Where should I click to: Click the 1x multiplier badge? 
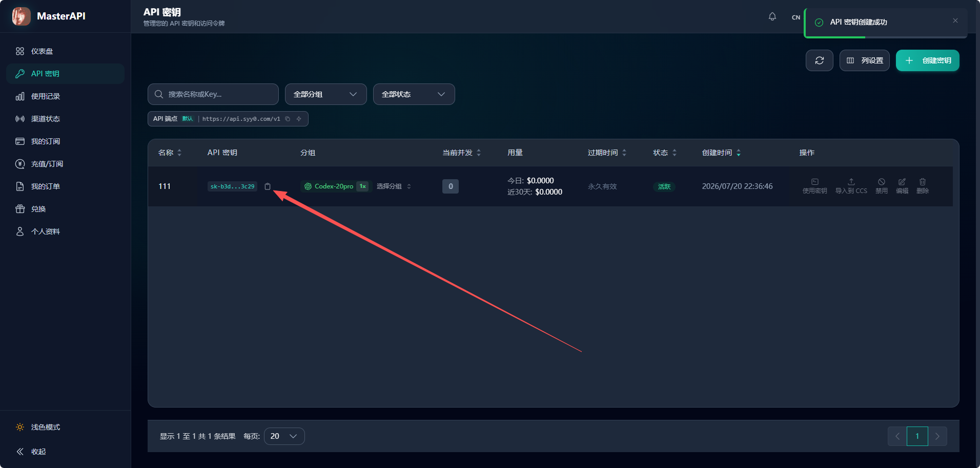coord(362,186)
